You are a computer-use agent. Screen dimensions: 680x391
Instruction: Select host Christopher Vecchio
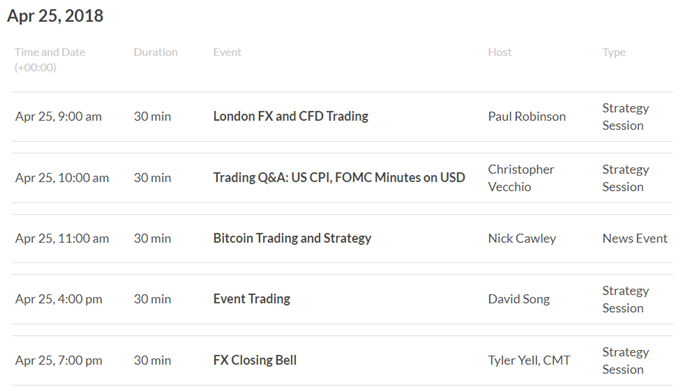(x=520, y=178)
